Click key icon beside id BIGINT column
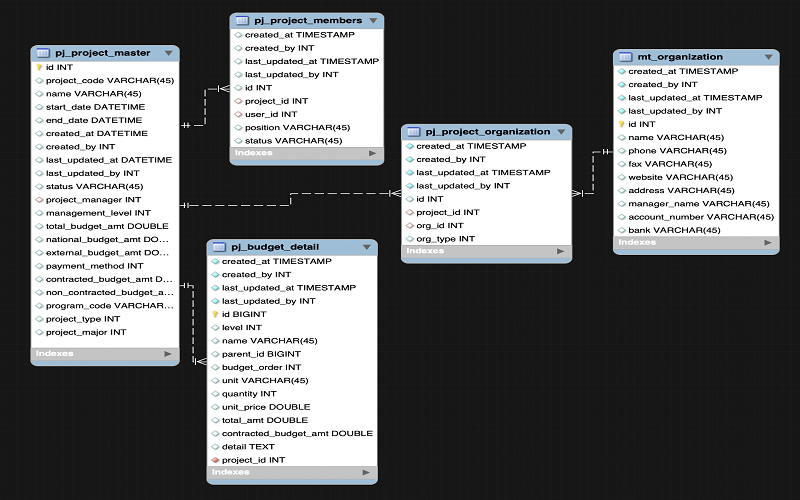 215,314
